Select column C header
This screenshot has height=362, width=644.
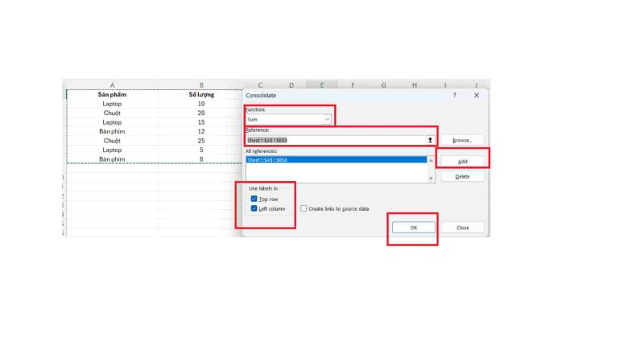tap(260, 85)
